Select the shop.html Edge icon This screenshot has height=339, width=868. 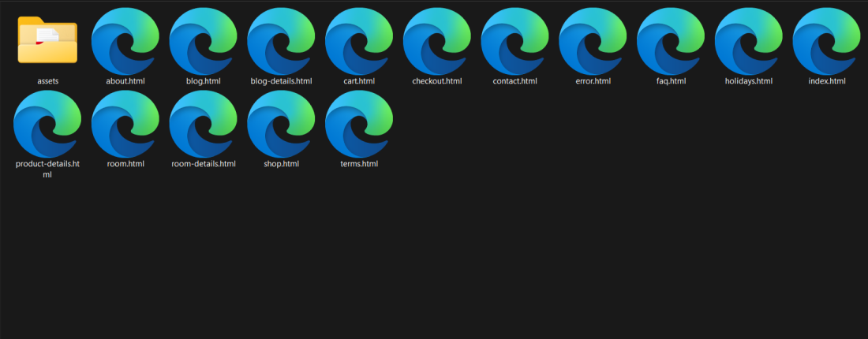tap(281, 124)
